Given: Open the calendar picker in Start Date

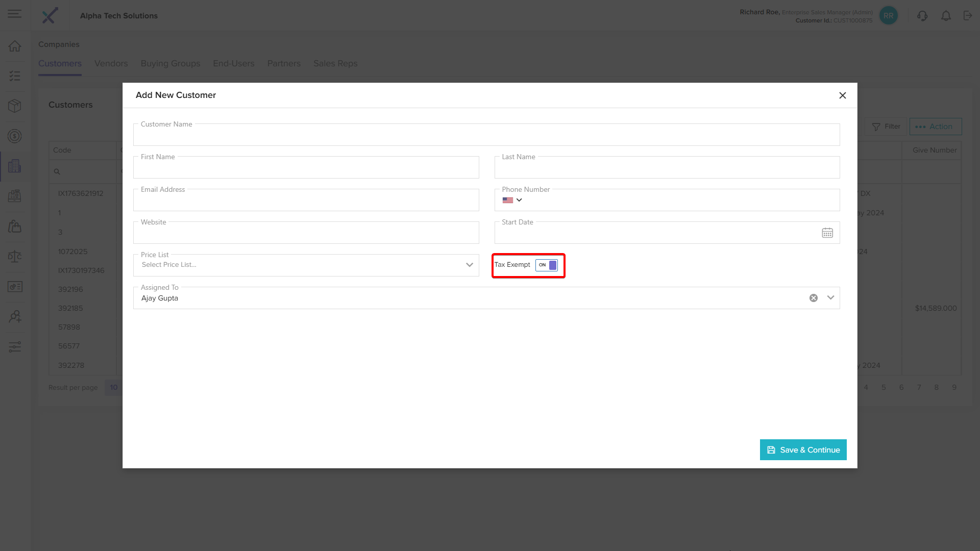Looking at the screenshot, I should click(827, 233).
